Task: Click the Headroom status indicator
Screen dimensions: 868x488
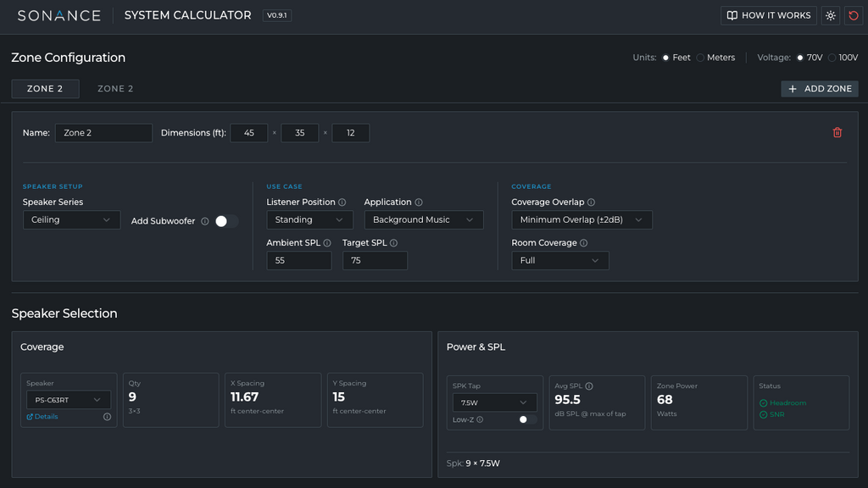Action: tap(782, 402)
